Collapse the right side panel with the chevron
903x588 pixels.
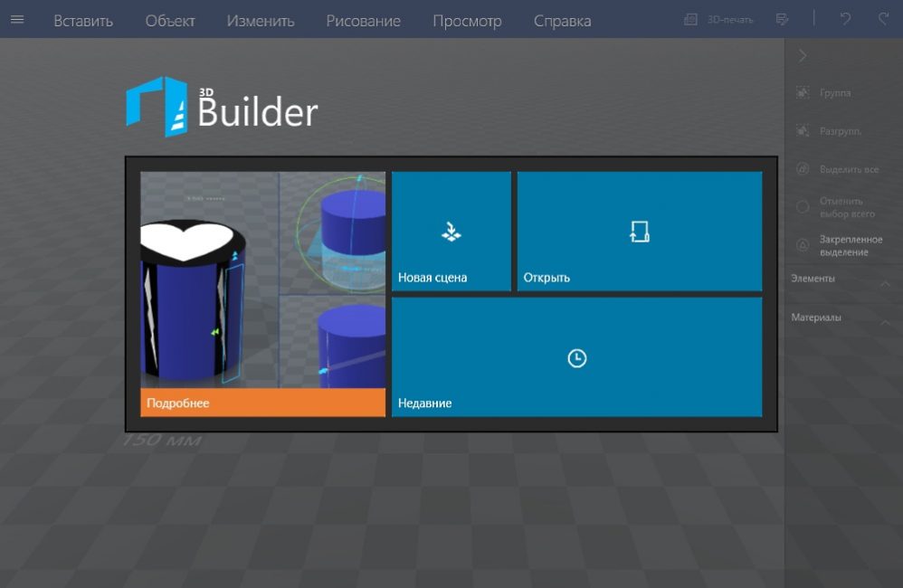[803, 56]
